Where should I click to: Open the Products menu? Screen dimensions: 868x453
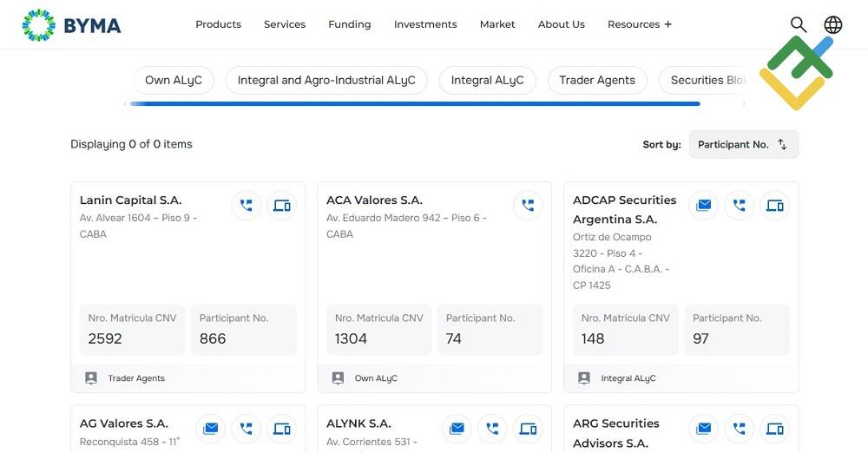(x=218, y=24)
